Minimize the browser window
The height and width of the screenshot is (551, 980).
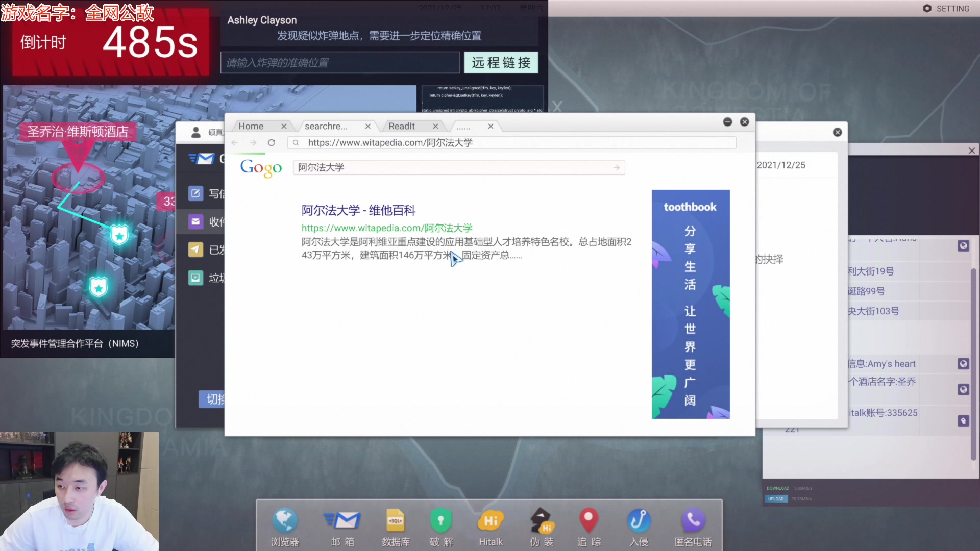(x=728, y=122)
